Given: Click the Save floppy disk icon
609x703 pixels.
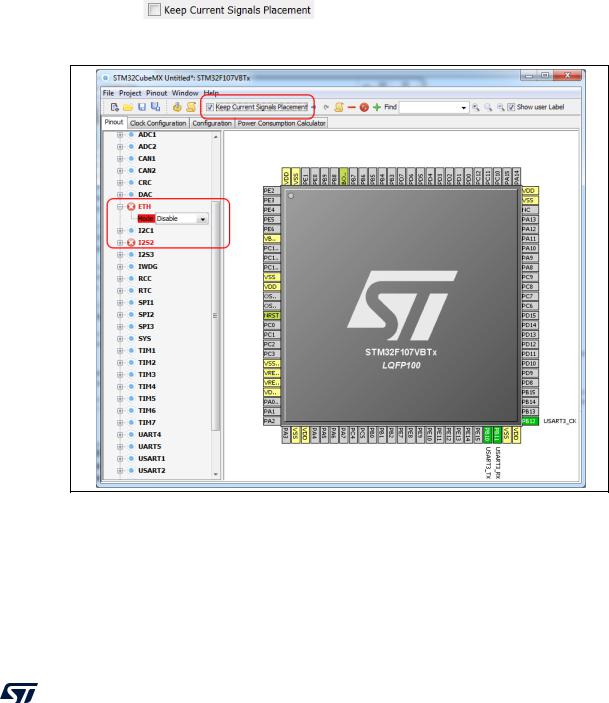Looking at the screenshot, I should coord(142,107).
